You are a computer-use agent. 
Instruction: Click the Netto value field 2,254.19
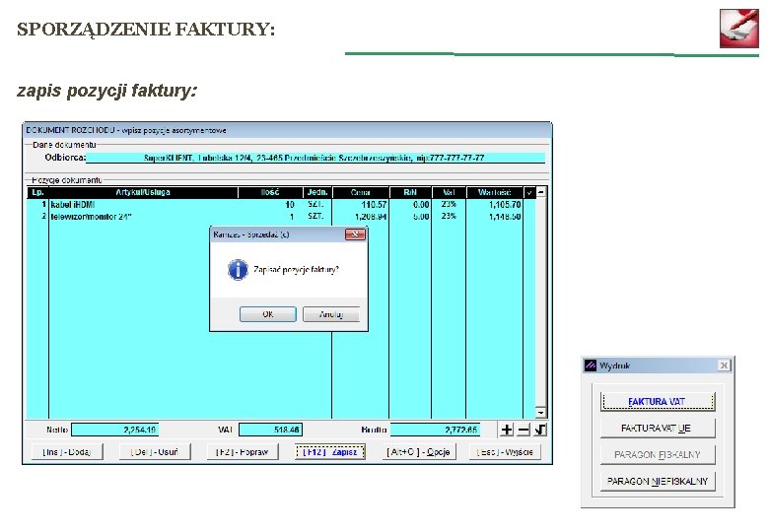114,430
